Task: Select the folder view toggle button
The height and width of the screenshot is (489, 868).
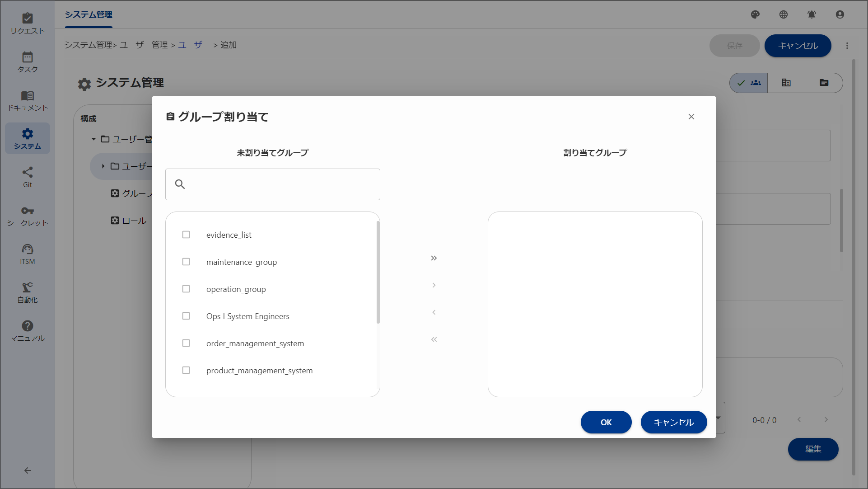Action: [824, 83]
